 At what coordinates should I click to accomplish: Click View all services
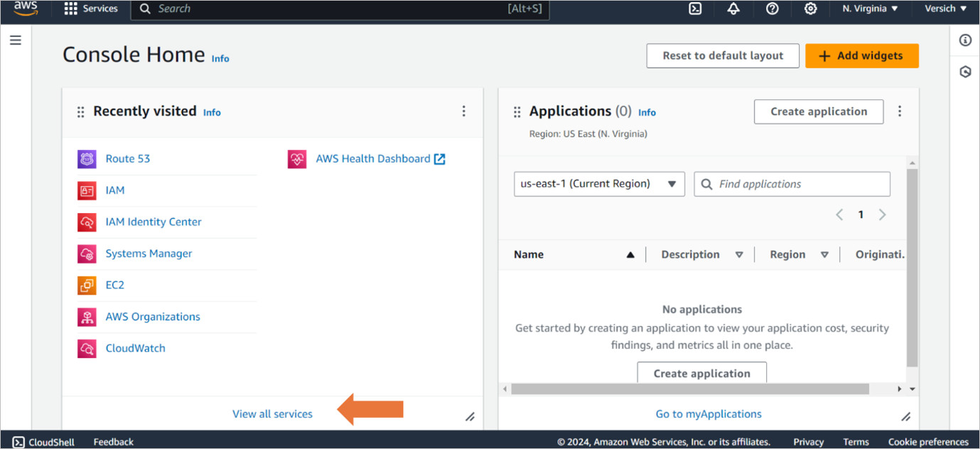pos(273,413)
